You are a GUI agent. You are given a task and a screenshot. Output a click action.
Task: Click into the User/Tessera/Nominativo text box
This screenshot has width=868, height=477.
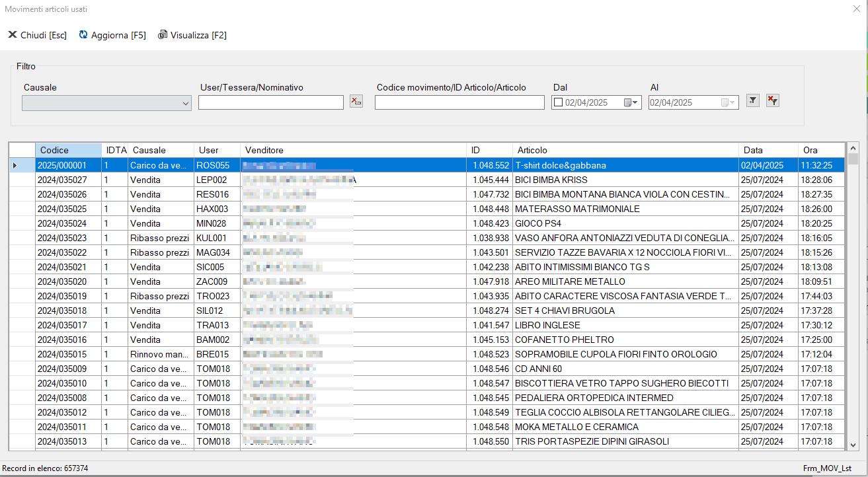(270, 102)
